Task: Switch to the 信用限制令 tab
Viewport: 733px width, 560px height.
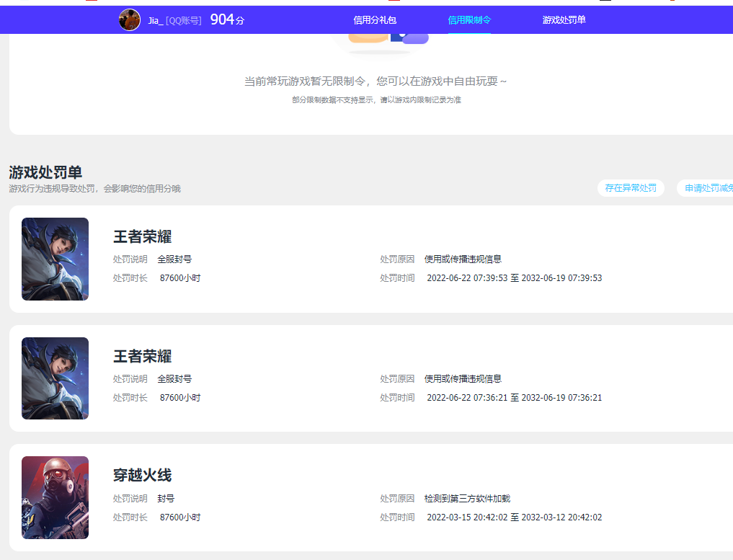Action: (x=469, y=20)
